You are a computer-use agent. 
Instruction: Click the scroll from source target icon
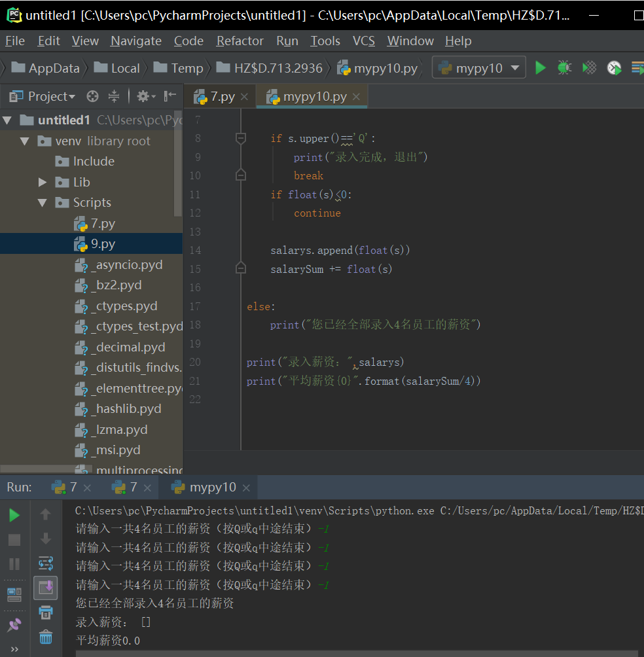pos(92,97)
